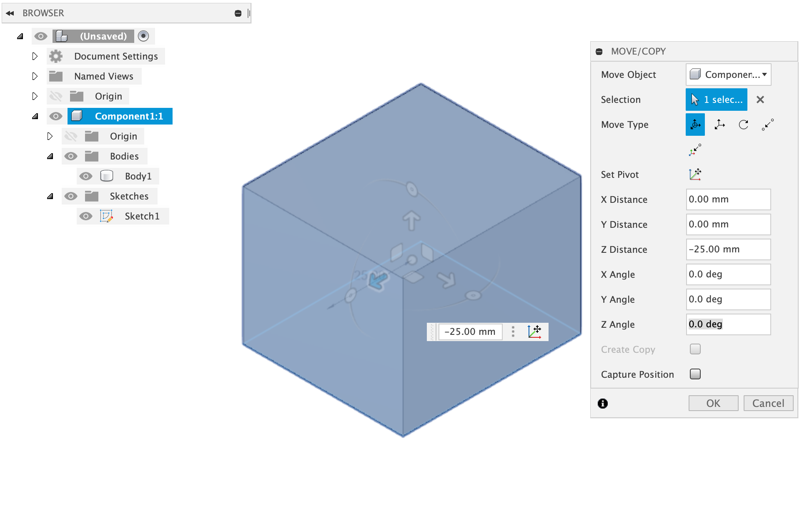Select the Point to Point move type
This screenshot has width=812, height=526.
pos(768,125)
